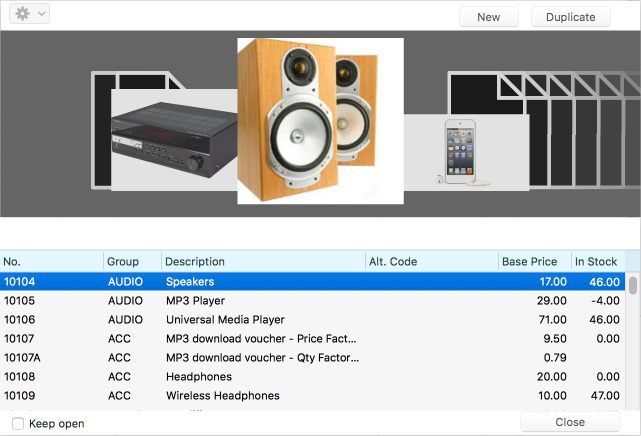Sort by the Alt. Code column header
641x436 pixels.
point(432,262)
